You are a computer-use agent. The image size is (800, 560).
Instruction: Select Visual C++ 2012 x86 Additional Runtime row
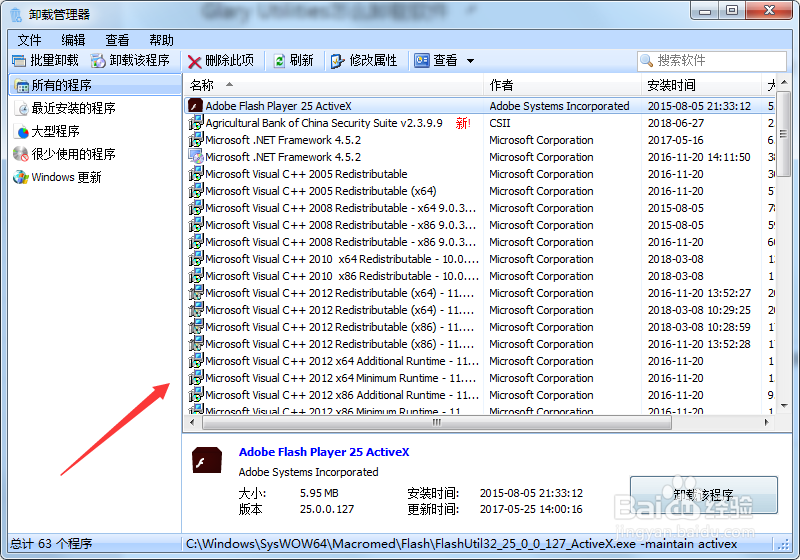click(479, 395)
